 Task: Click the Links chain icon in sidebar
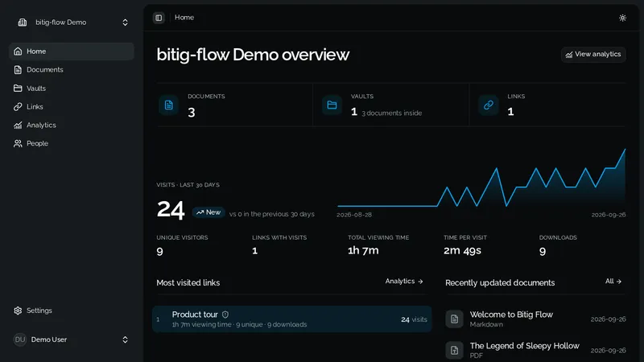pos(18,107)
